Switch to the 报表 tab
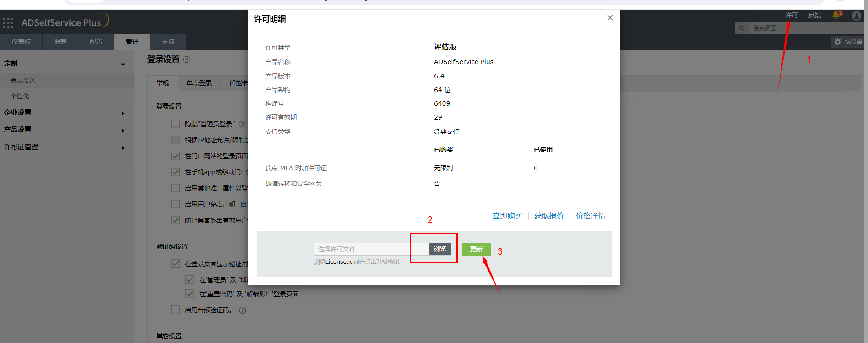868x343 pixels. click(x=60, y=42)
